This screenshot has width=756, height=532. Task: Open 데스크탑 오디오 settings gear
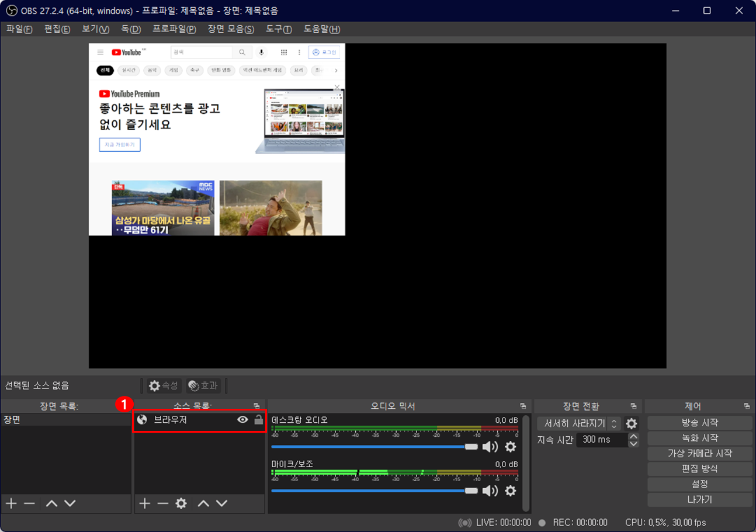click(511, 447)
